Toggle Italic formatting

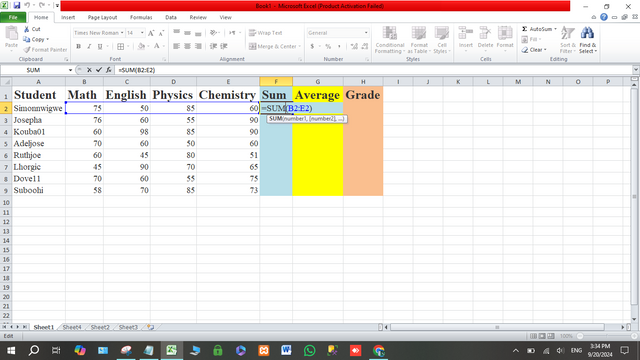click(89, 47)
